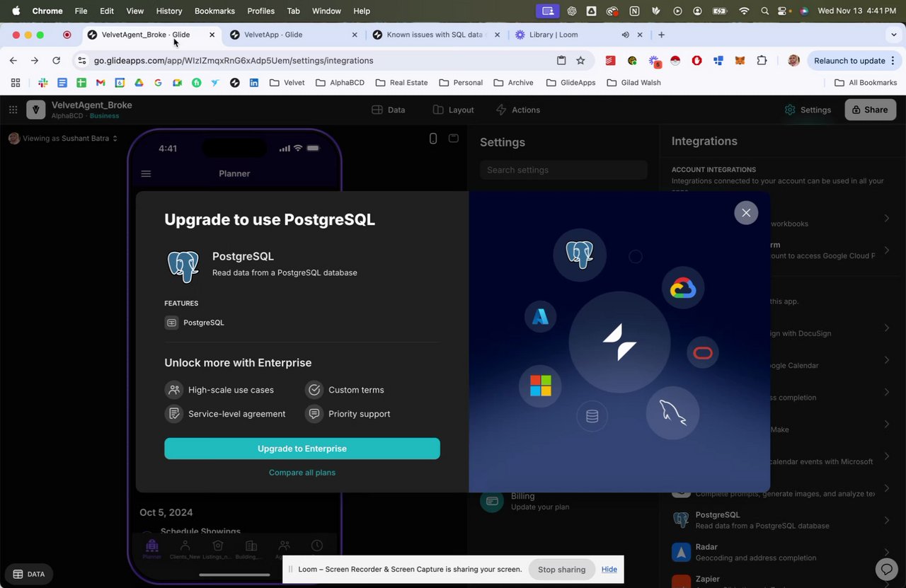Image resolution: width=906 pixels, height=588 pixels.
Task: Reload the page
Action: (57, 61)
